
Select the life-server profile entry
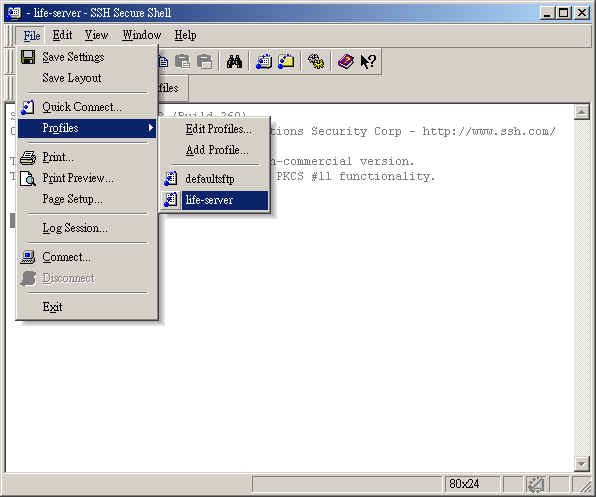pos(215,200)
